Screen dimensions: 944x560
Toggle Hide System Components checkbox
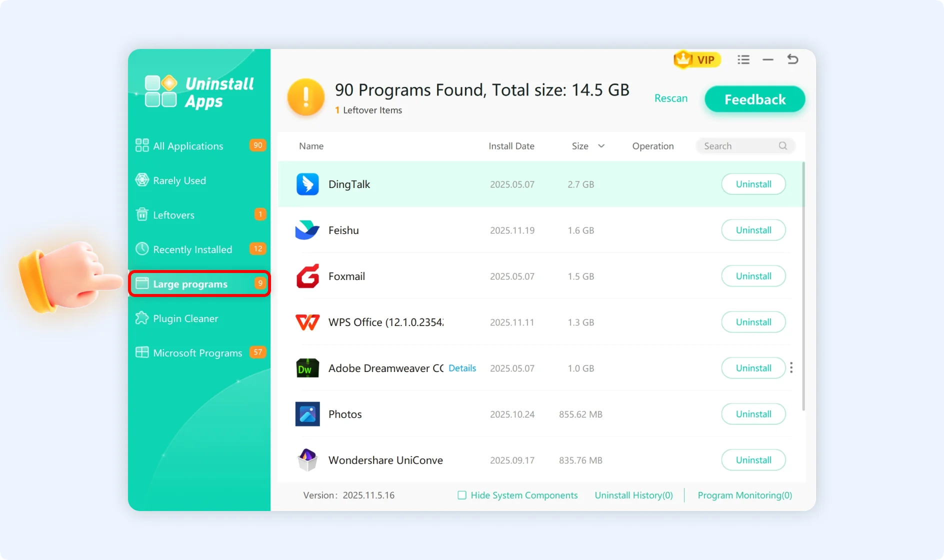(x=462, y=495)
